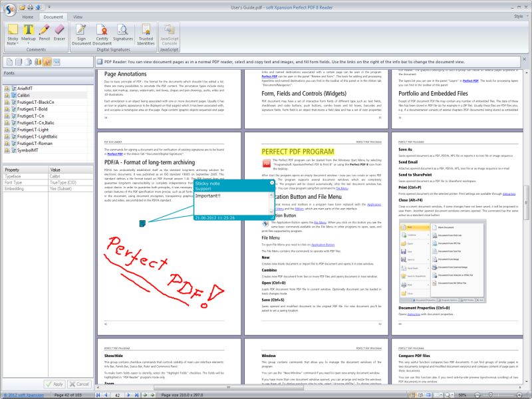Select the FrutigerLT-BlackCn font
Image resolution: width=532 pixels, height=399 pixels.
click(36, 102)
